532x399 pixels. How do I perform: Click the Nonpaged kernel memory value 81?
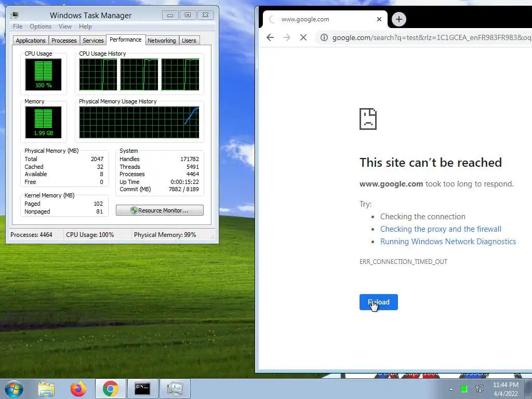tap(99, 212)
